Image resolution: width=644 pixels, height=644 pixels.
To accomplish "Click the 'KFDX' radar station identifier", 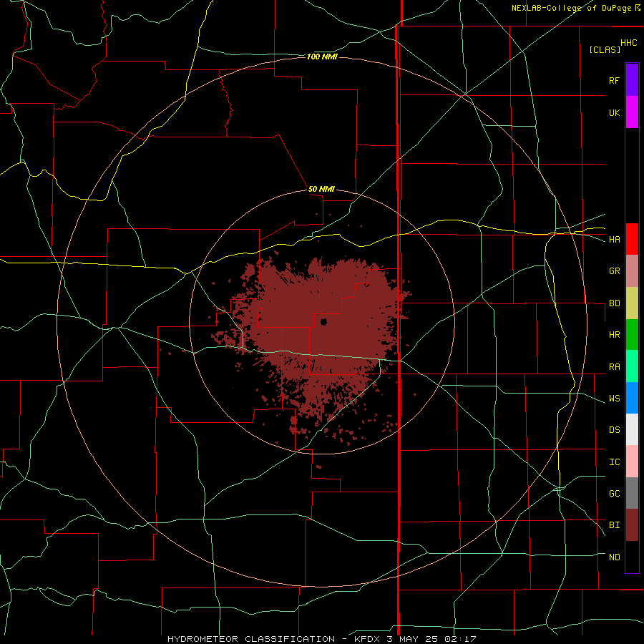I will click(367, 639).
